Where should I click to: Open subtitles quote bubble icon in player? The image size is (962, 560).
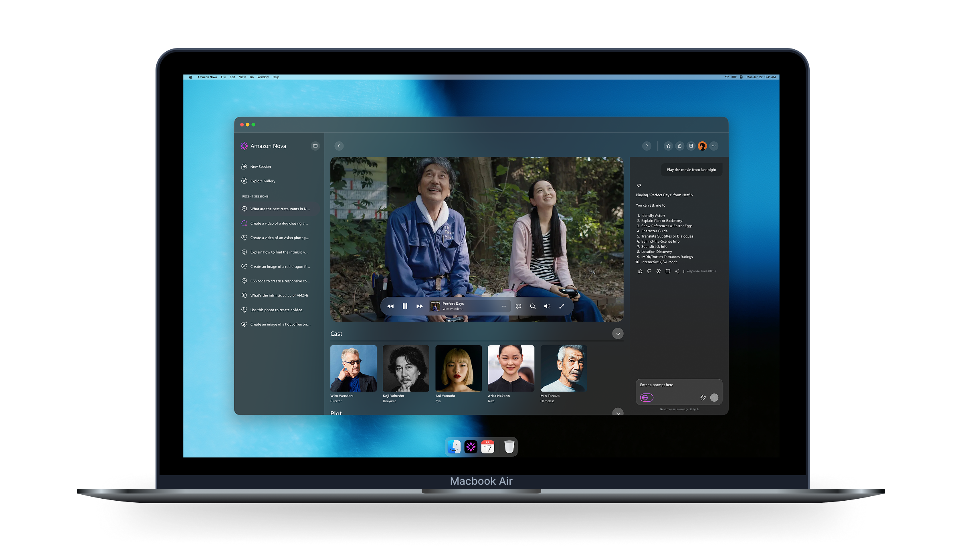point(518,306)
